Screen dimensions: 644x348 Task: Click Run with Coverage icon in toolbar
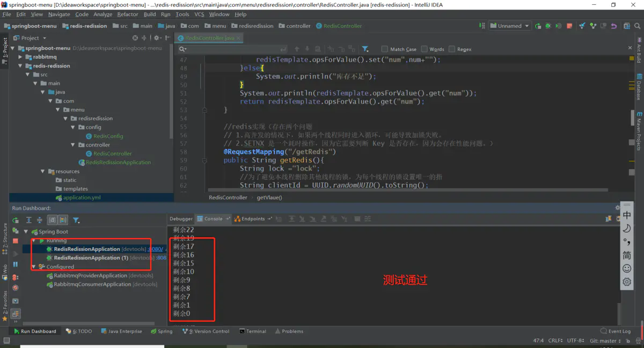[x=559, y=26]
